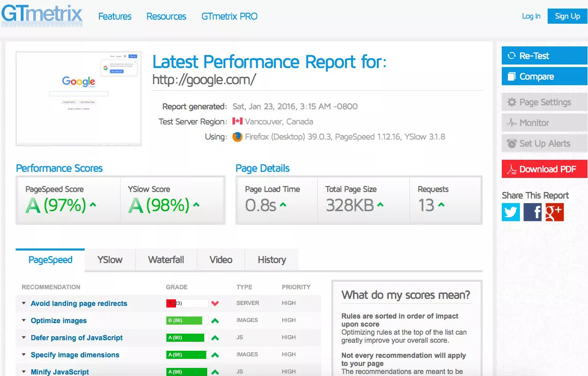The width and height of the screenshot is (588, 376).
Task: Click the GTmetrix logo
Action: pos(42,15)
